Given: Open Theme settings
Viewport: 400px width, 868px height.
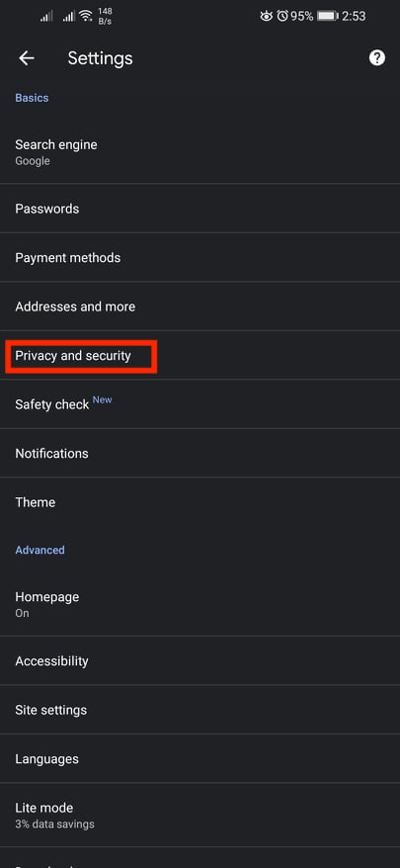Looking at the screenshot, I should coord(200,502).
